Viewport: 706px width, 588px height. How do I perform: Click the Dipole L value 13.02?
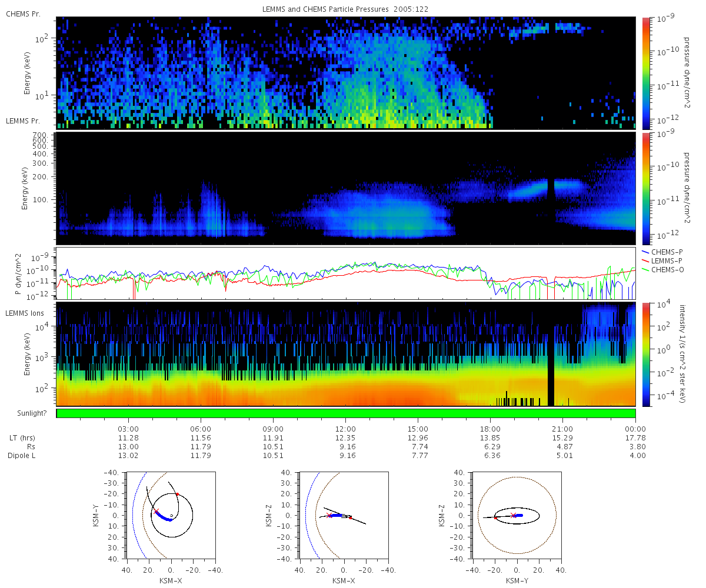[128, 456]
